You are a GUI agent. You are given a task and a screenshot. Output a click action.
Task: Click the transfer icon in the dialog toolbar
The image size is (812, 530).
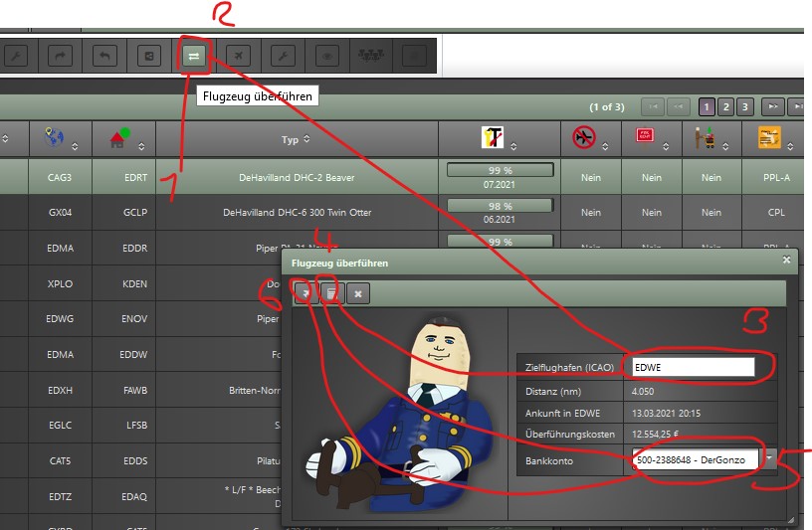304,292
